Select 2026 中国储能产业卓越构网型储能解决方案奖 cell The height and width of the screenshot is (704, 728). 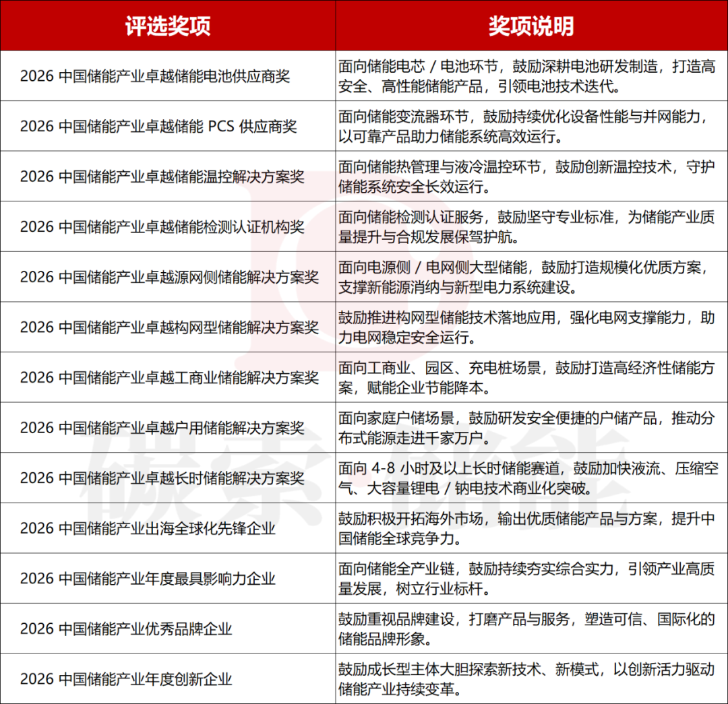(x=169, y=327)
